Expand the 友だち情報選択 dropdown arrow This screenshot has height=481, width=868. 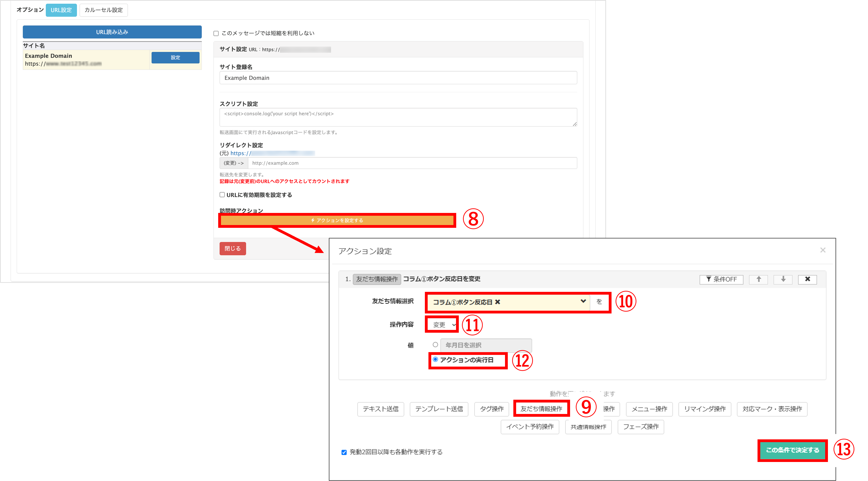click(x=583, y=301)
